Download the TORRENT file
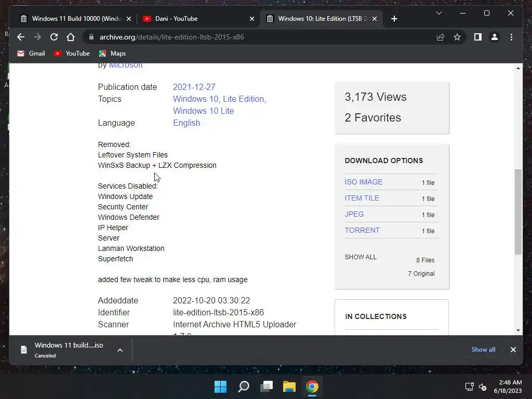Screen dimensions: 532x399 pos(362,230)
